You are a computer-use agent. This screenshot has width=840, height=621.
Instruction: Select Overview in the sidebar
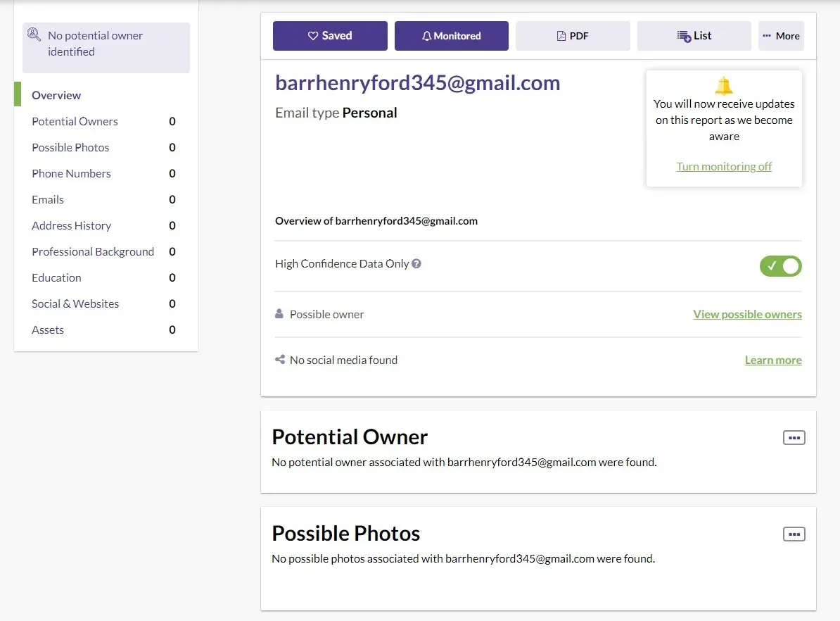pos(56,95)
